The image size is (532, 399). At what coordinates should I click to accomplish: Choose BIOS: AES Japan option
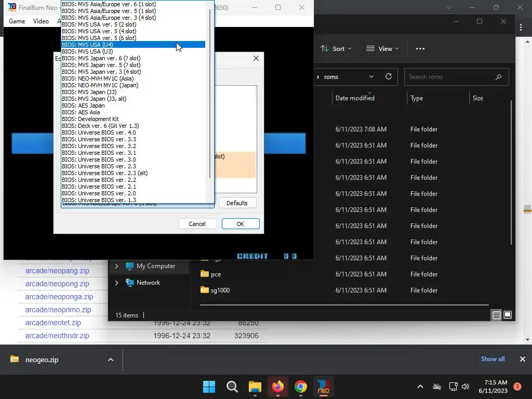133,105
